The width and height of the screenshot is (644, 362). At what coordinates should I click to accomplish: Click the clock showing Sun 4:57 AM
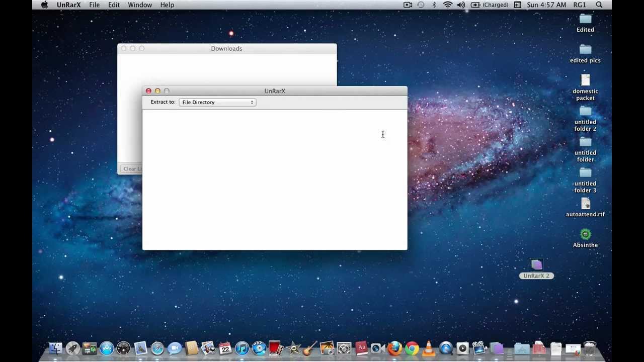pyautogui.click(x=546, y=5)
